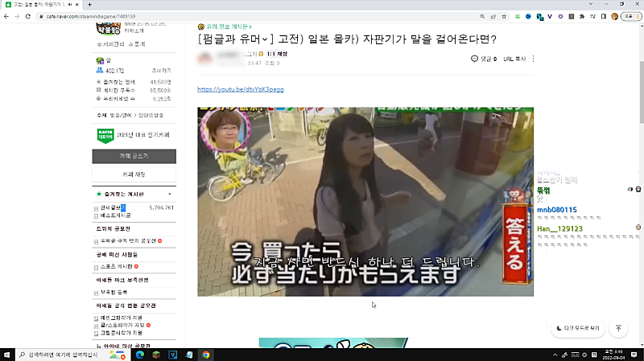Open the 그림 콘티작가 지원 board

point(122,333)
